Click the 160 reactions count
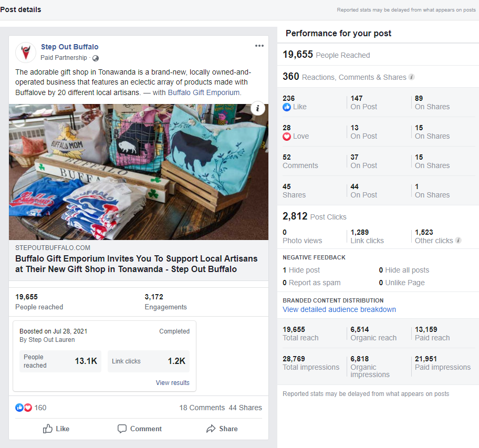 (40, 408)
